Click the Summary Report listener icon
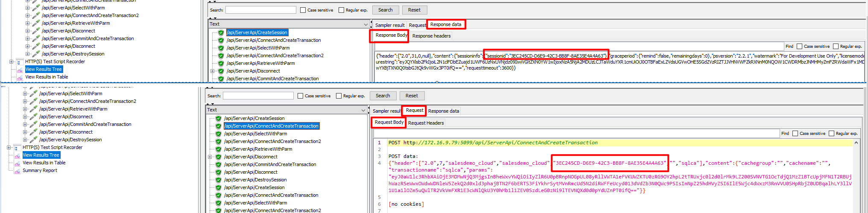The width and height of the screenshot is (868, 213). [18, 171]
